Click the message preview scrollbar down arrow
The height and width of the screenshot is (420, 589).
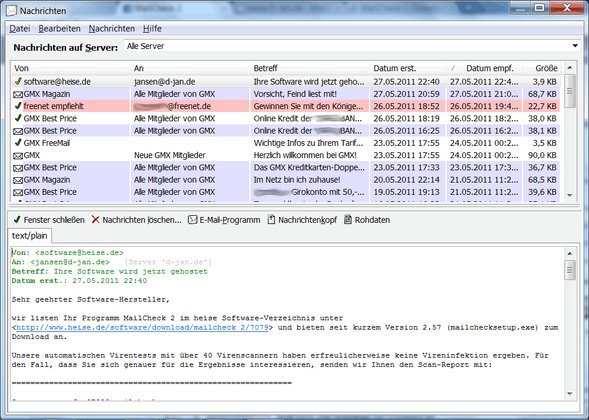(569, 394)
